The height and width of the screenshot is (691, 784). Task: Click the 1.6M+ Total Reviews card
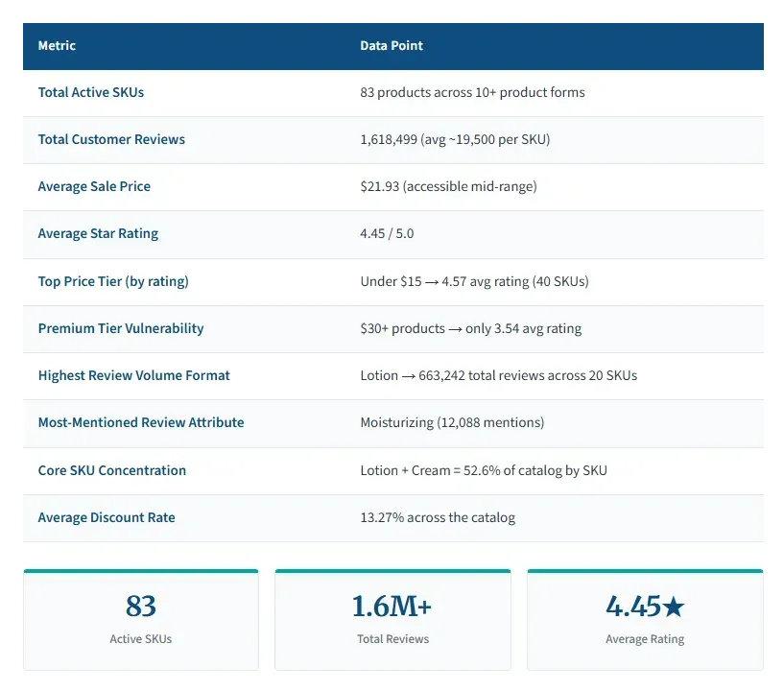pos(393,619)
